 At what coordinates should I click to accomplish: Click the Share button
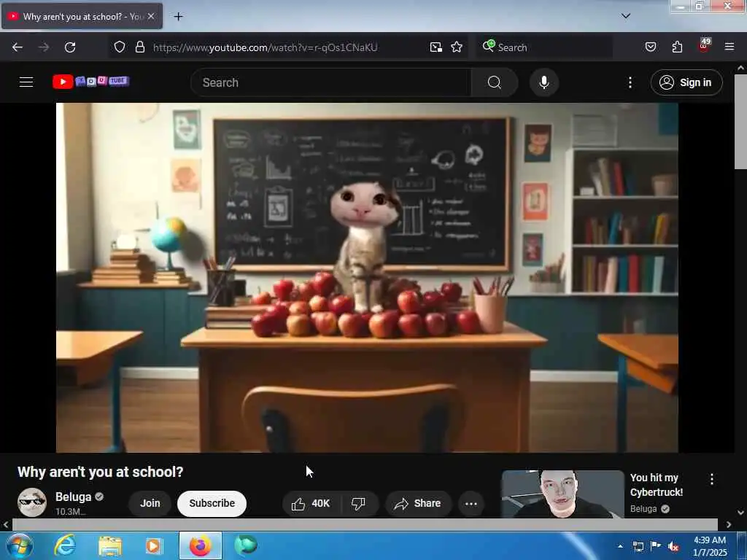[418, 503]
